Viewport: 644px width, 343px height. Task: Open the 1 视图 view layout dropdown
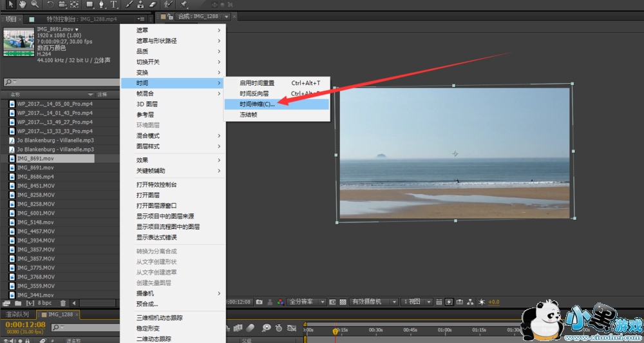tap(415, 302)
